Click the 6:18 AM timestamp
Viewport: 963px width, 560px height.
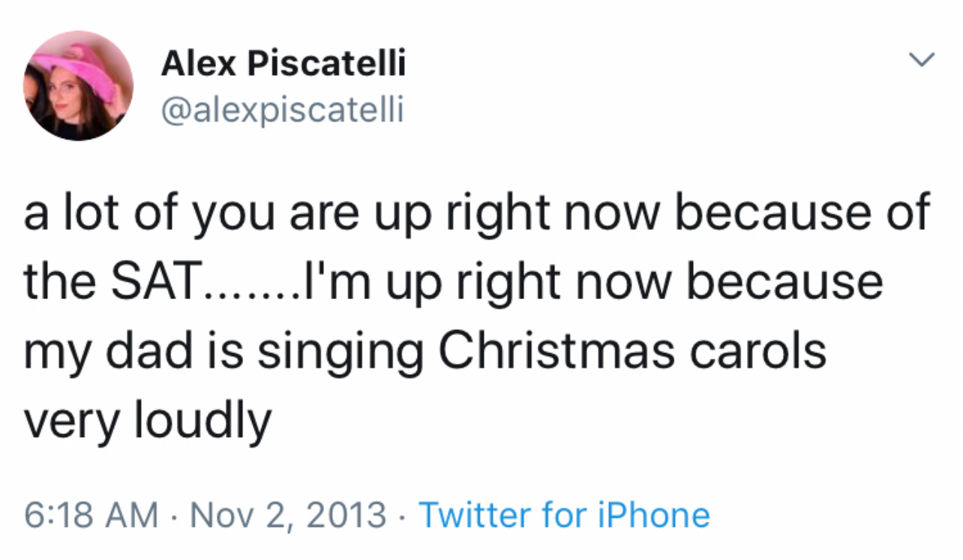coord(91,515)
